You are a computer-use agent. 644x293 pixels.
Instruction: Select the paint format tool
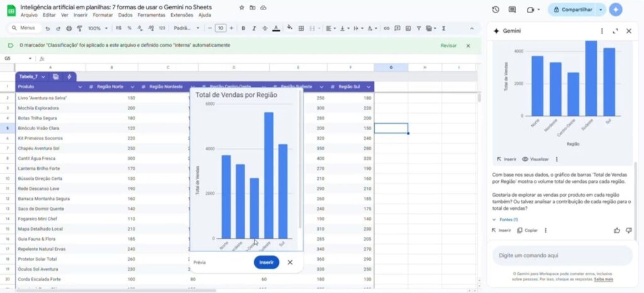pyautogui.click(x=80, y=28)
